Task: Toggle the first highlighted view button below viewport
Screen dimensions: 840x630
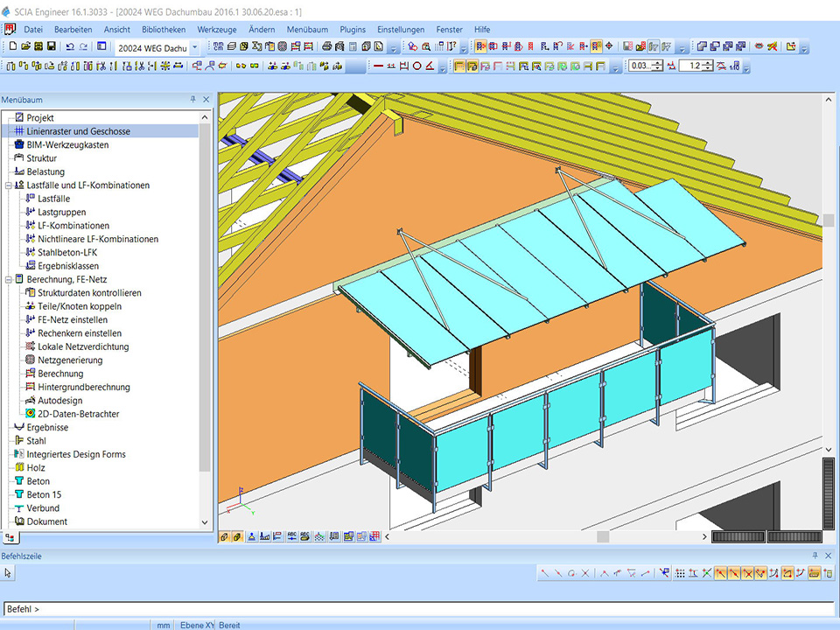Action: click(x=225, y=536)
